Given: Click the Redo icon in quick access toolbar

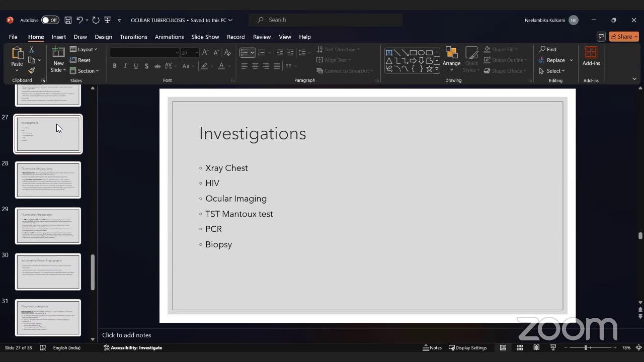Looking at the screenshot, I should point(96,20).
